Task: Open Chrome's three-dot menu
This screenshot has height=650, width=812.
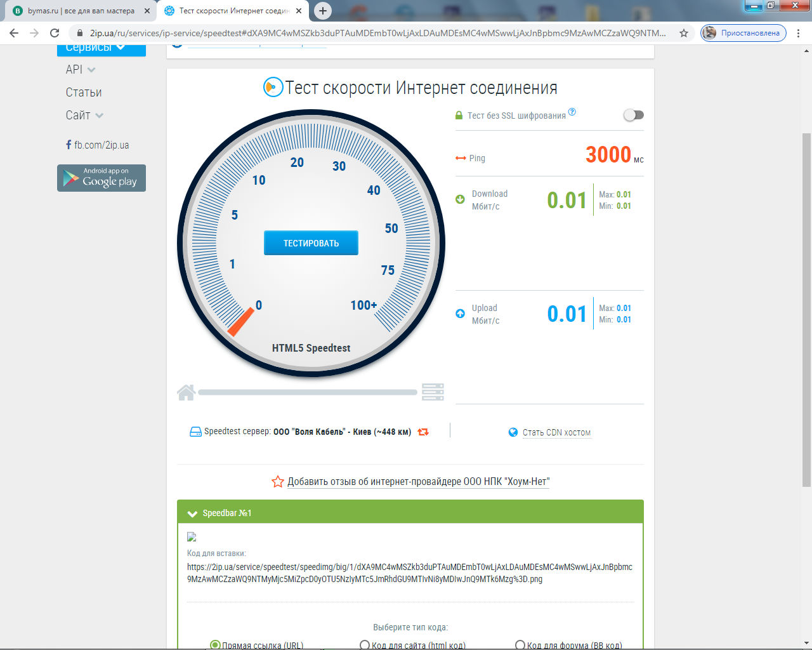Action: coord(798,33)
